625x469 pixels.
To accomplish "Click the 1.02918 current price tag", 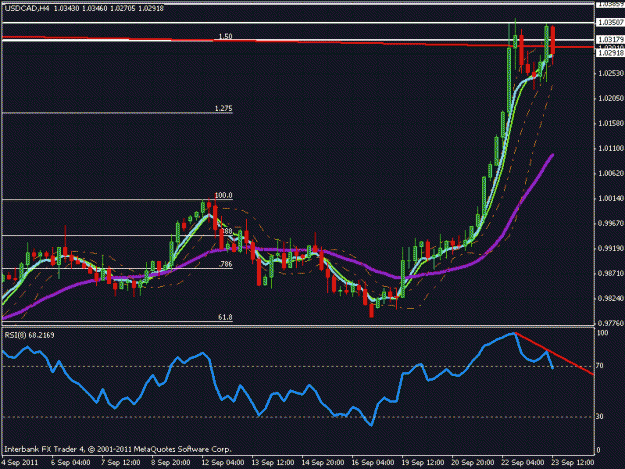I will (x=610, y=53).
